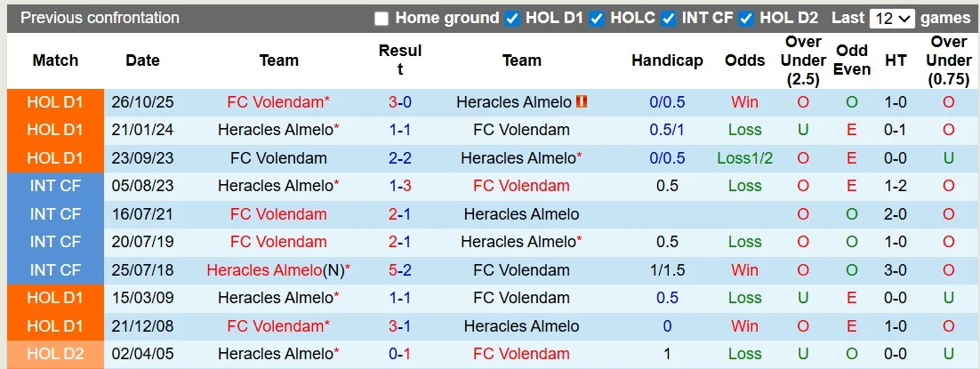Click the 2-2 result on 23/09/23

[x=399, y=158]
